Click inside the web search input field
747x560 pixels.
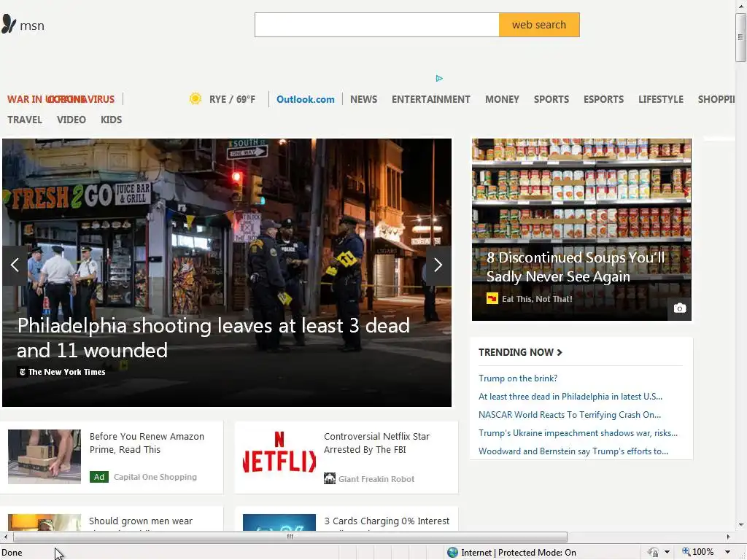[377, 25]
